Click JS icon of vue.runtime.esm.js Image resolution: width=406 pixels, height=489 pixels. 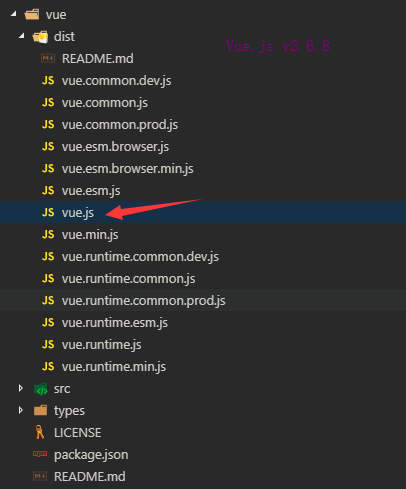[48, 322]
